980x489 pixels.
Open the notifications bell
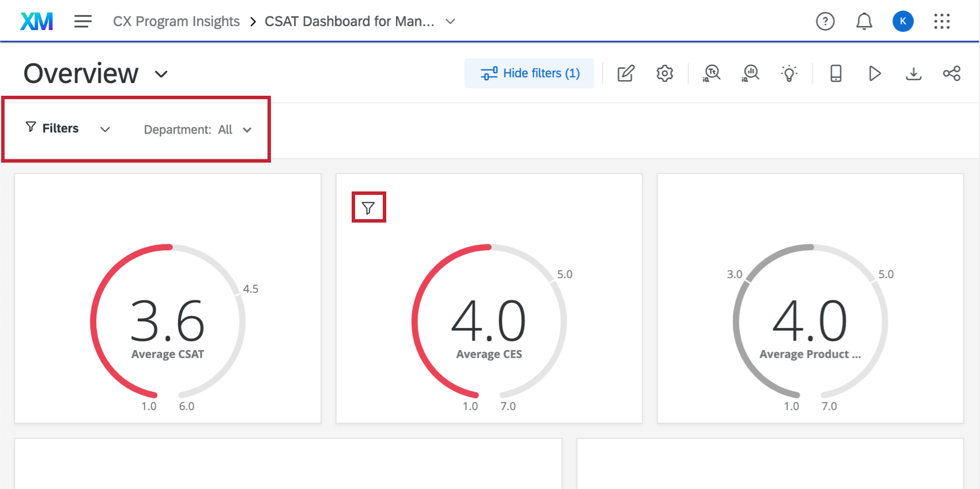864,21
